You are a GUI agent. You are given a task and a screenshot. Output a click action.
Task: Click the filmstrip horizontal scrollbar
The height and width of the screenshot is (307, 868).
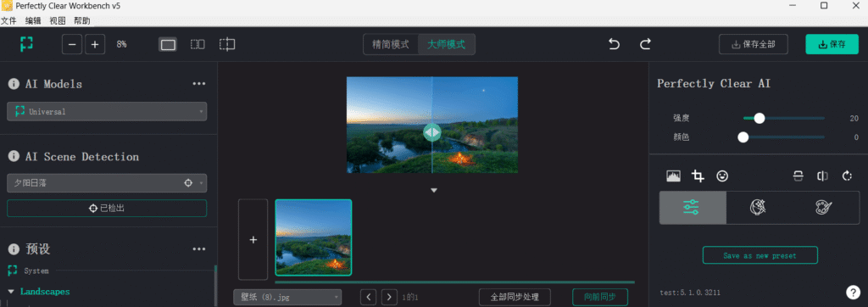coord(455,282)
